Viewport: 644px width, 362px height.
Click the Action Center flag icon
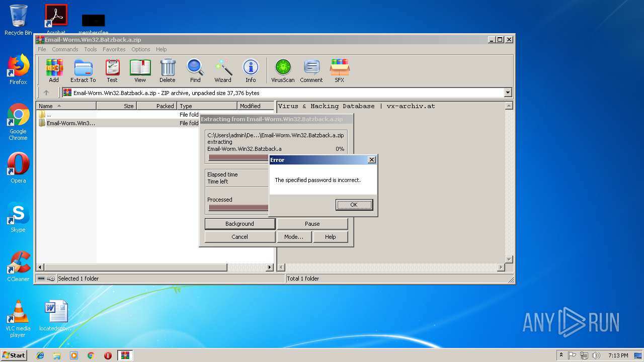[x=572, y=355]
